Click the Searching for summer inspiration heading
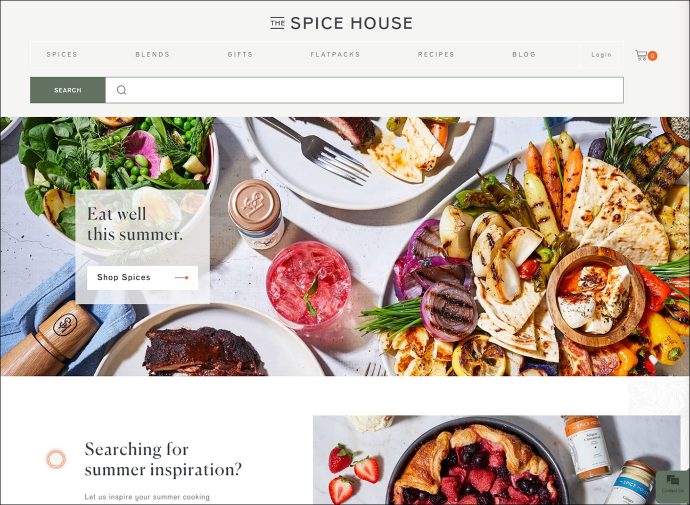This screenshot has height=505, width=690. (163, 459)
